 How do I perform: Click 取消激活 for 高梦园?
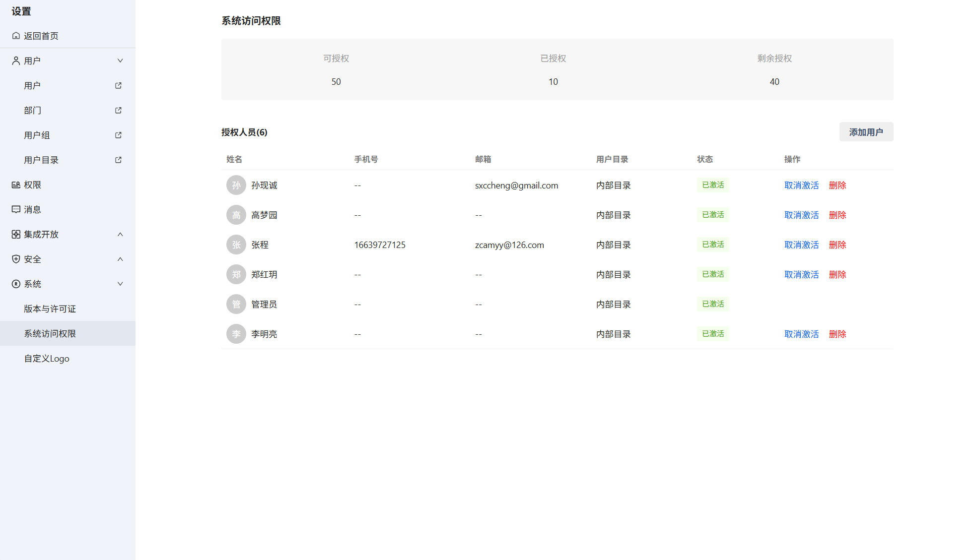click(801, 215)
